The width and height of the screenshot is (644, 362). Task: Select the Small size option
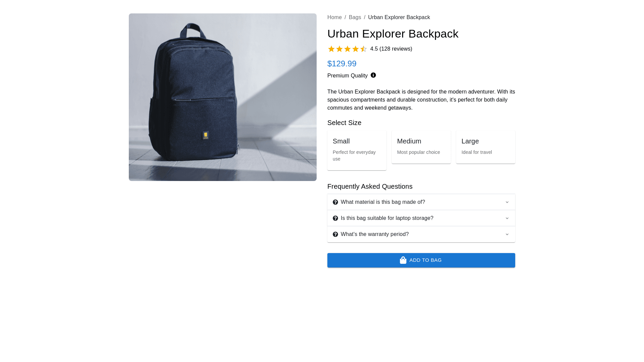tap(357, 150)
